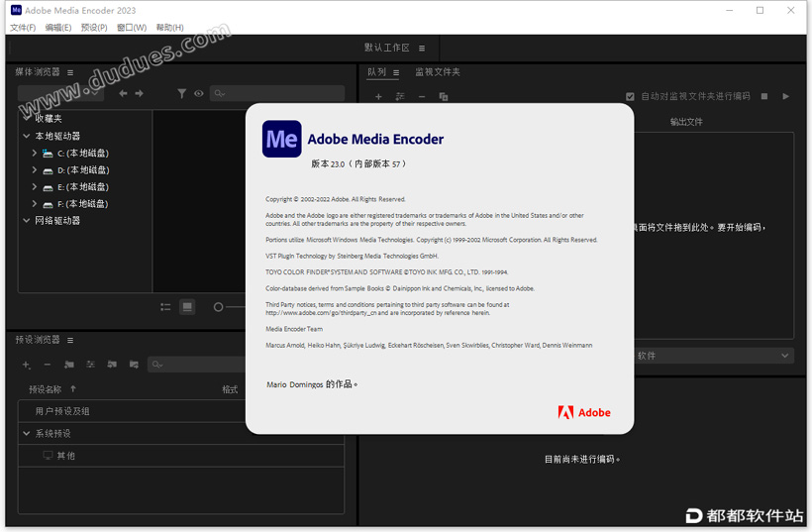Adjust the media browser thumbnail zoom slider
Viewport: 812px width, 532px height.
tap(219, 307)
